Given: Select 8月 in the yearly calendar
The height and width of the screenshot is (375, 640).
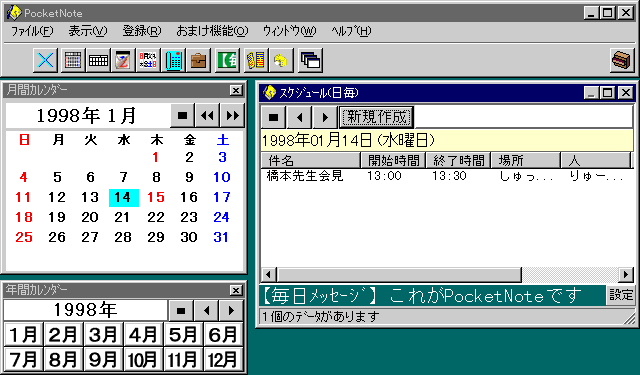Looking at the screenshot, I should coord(63,359).
